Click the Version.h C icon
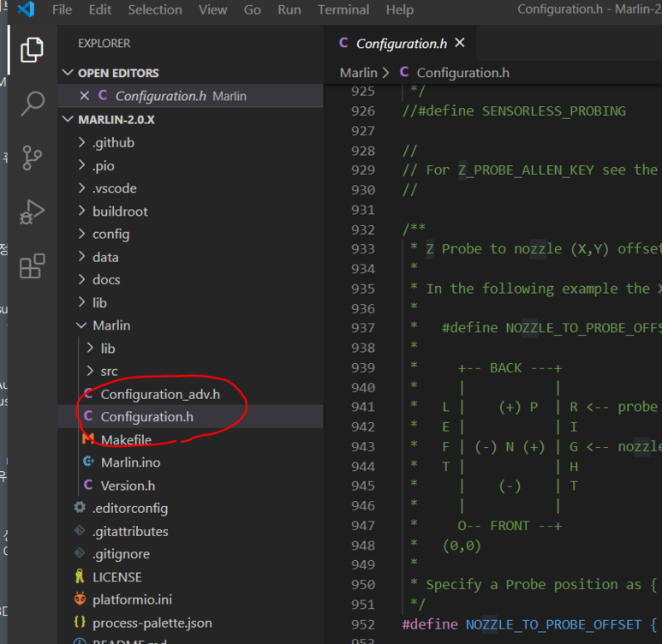The height and width of the screenshot is (644, 662). (x=88, y=485)
